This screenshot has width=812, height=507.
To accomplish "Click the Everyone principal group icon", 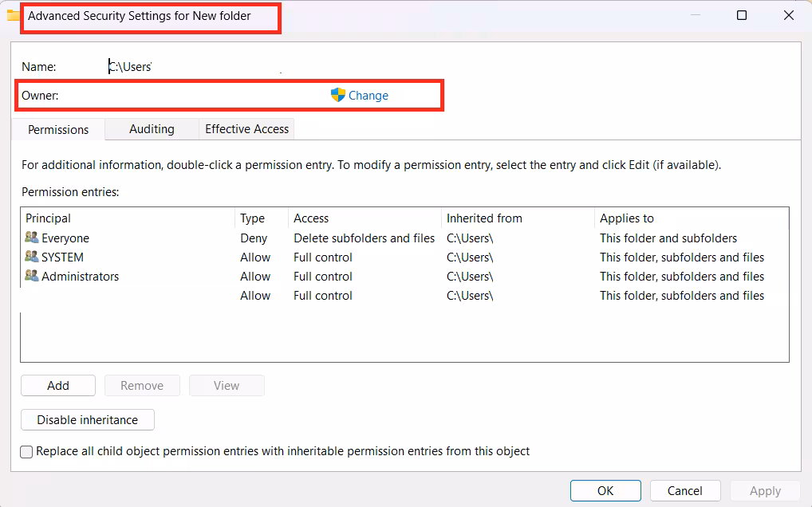I will [32, 238].
